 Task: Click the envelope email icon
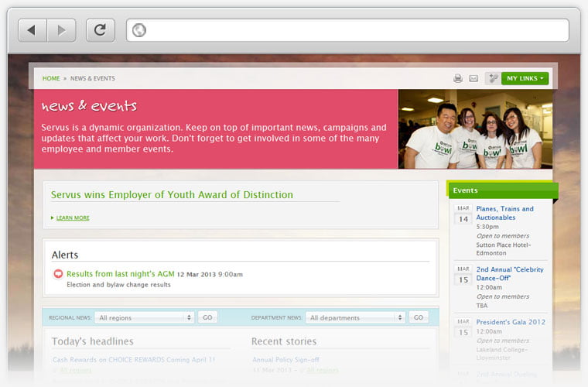(x=473, y=78)
